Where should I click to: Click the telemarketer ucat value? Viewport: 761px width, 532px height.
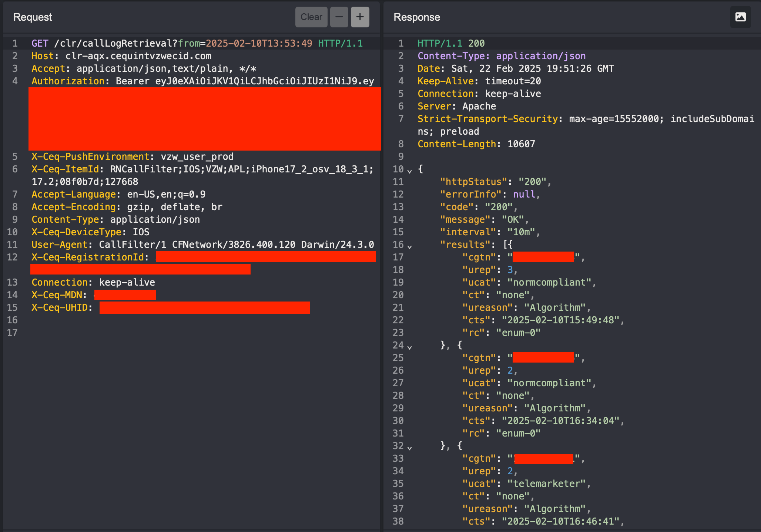[548, 483]
